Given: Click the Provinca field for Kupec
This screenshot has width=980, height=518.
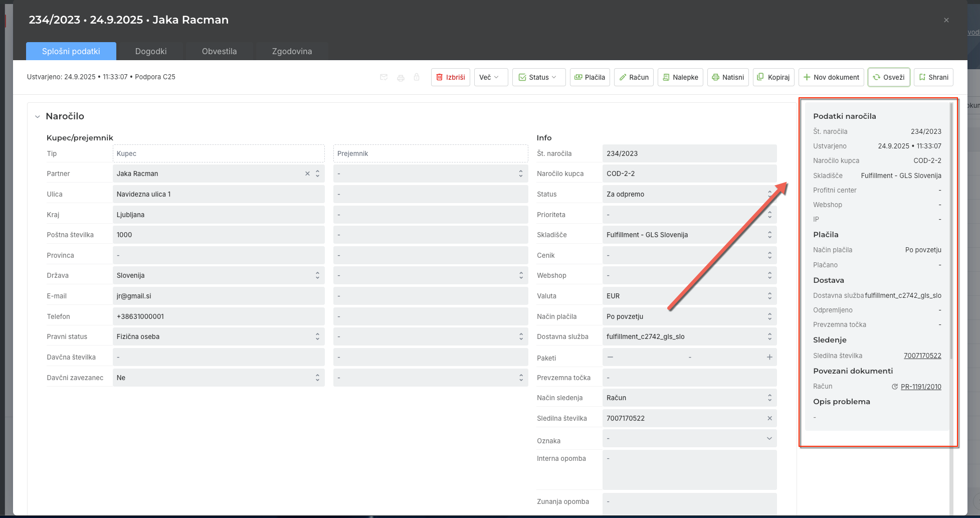Looking at the screenshot, I should pos(219,255).
